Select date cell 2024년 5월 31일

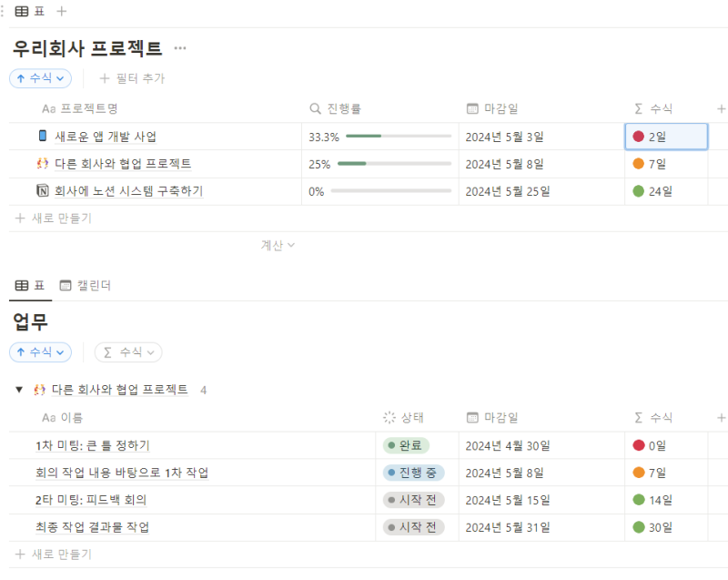click(x=541, y=527)
